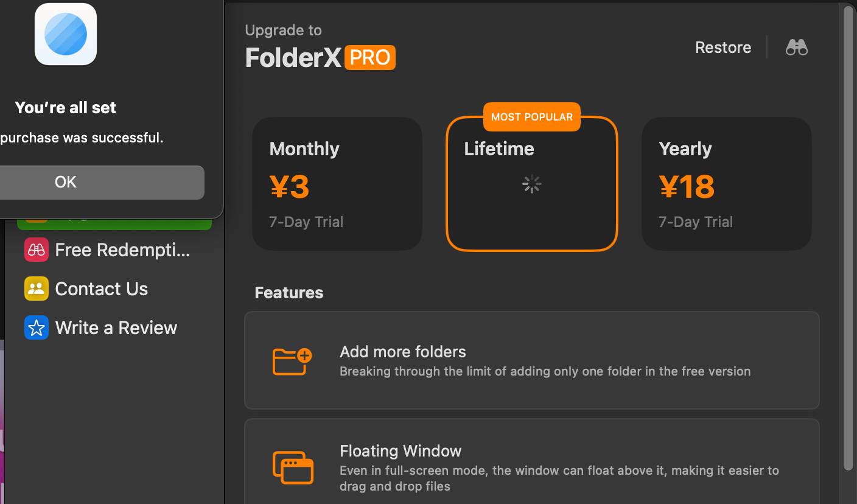This screenshot has height=504, width=857.
Task: Click the yellow people Contact Us icon
Action: pyautogui.click(x=37, y=289)
